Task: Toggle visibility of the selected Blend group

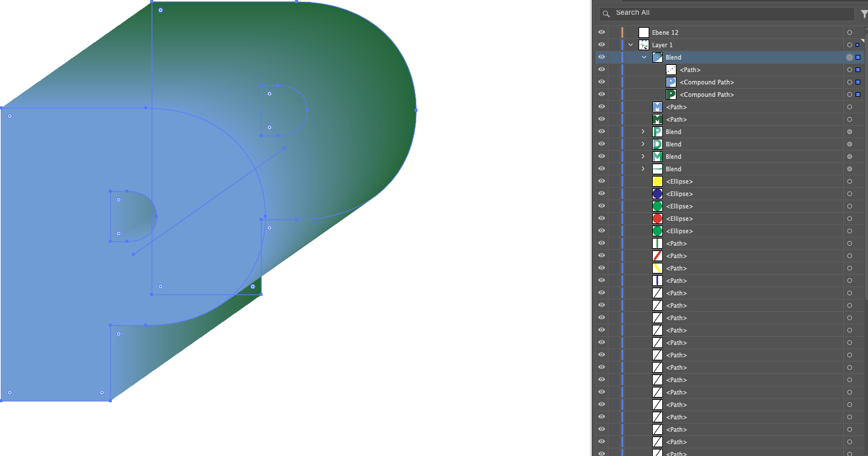Action: pyautogui.click(x=601, y=57)
